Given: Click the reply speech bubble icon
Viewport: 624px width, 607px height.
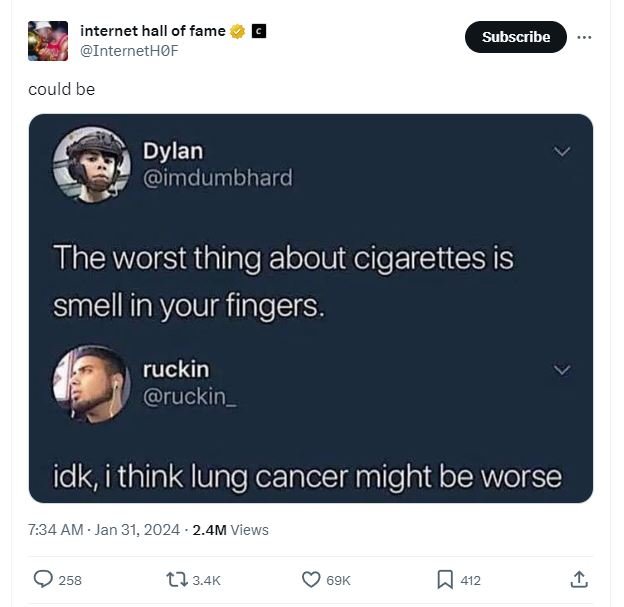Looking at the screenshot, I should [43, 580].
